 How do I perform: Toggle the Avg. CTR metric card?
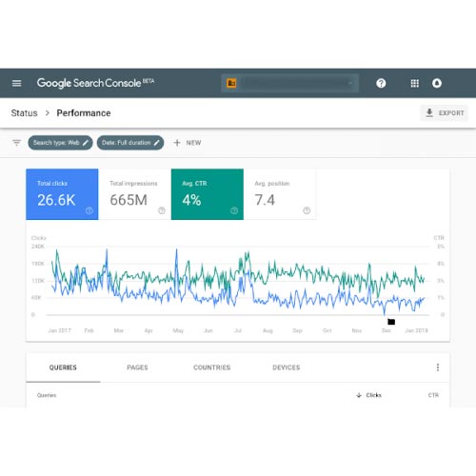(208, 194)
